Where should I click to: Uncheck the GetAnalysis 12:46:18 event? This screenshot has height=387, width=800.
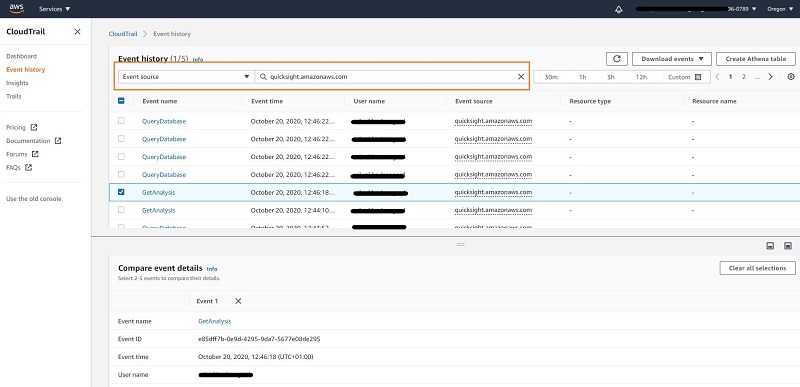coord(121,192)
